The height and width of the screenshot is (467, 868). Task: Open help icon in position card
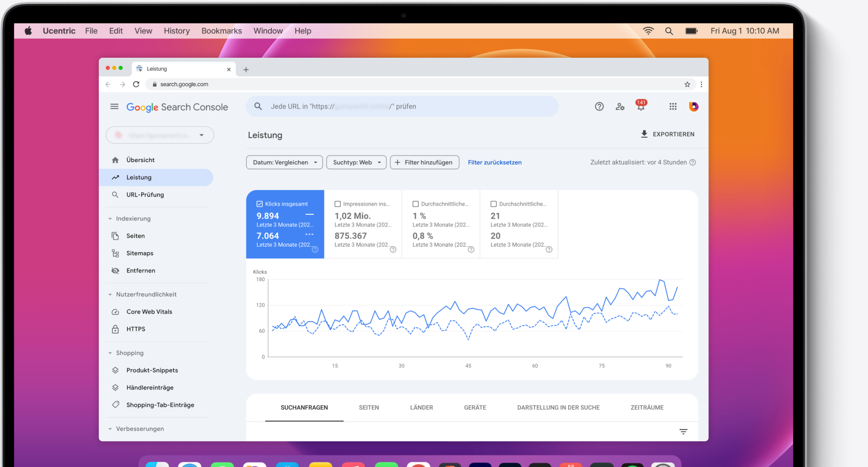[549, 250]
